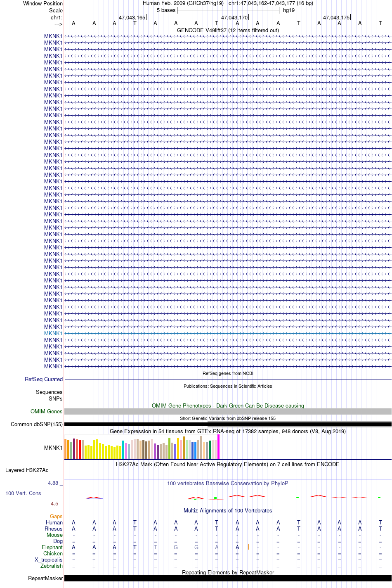Viewport: 392px width, 588px height.
Task: Click the Window Position label
Action: pos(43,3)
